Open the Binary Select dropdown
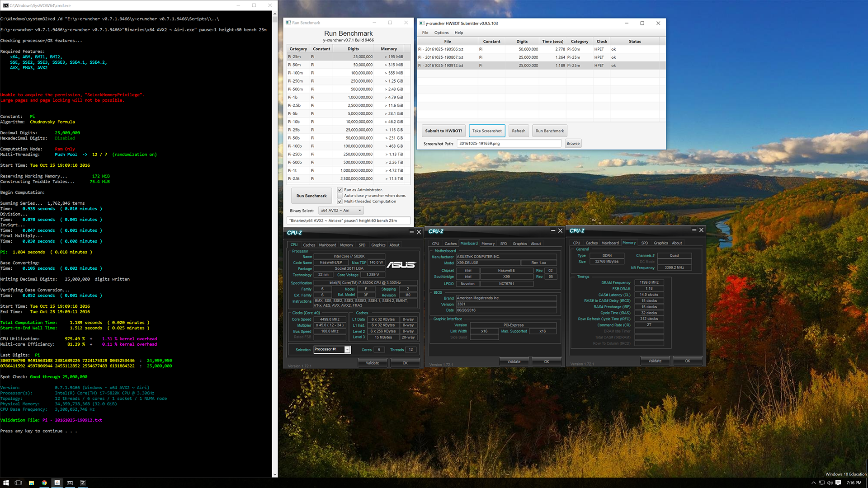Screen dimensions: 868x488 pyautogui.click(x=341, y=211)
